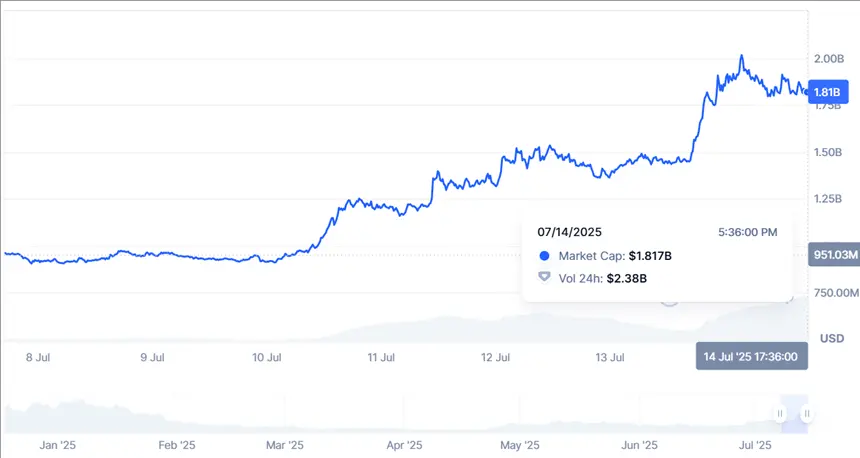Click the gray 951.03M axis marker
Viewport: 860px width, 458px height.
(x=833, y=256)
